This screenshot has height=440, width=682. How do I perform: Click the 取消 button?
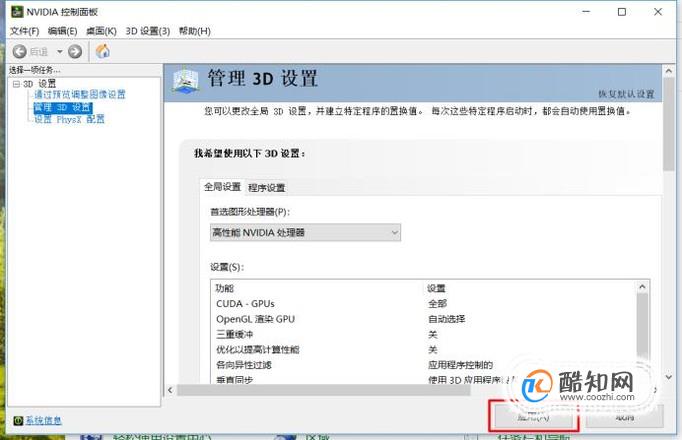(x=625, y=417)
